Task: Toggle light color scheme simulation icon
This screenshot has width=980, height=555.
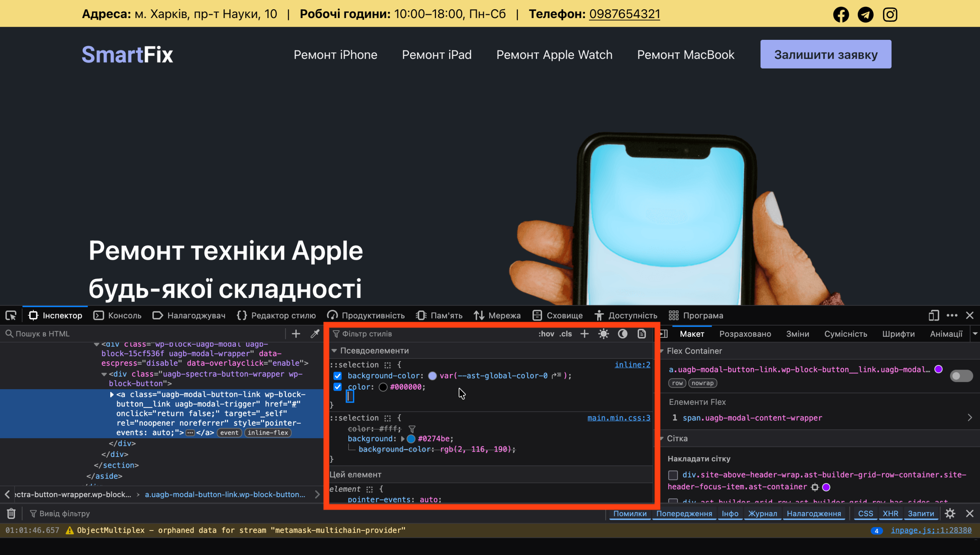Action: pyautogui.click(x=603, y=334)
